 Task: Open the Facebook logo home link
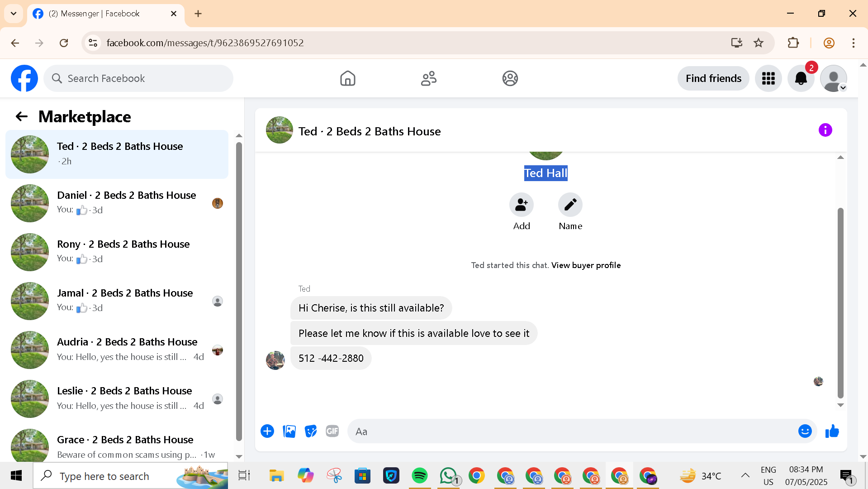pyautogui.click(x=24, y=78)
